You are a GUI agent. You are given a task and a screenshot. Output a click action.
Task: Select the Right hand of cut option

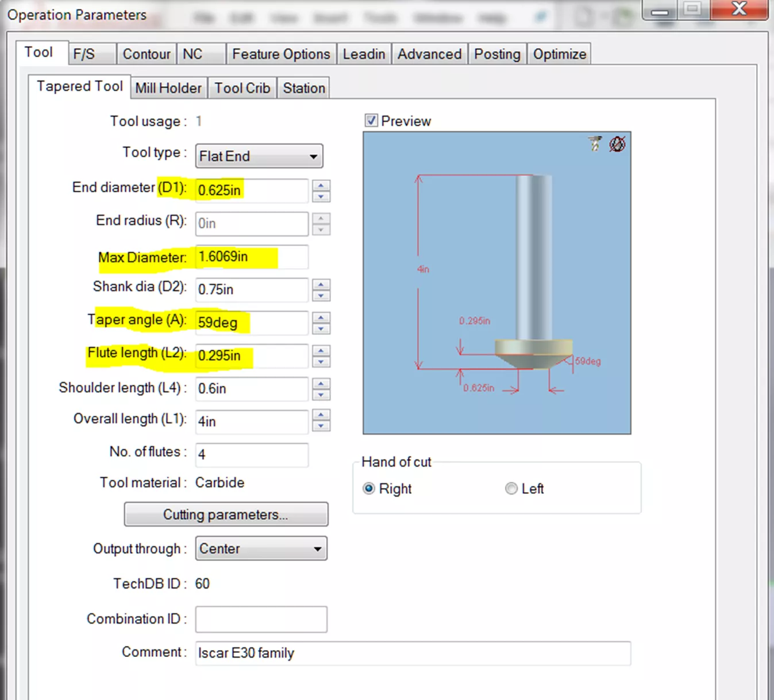pyautogui.click(x=368, y=489)
